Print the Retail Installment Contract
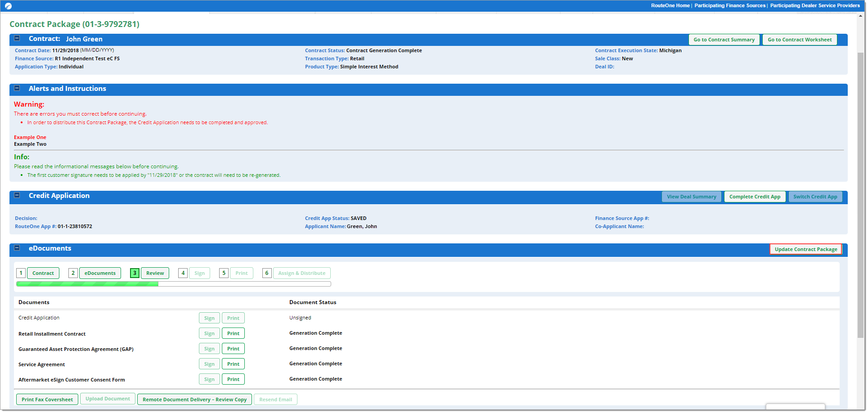The width and height of the screenshot is (868, 413). (233, 333)
